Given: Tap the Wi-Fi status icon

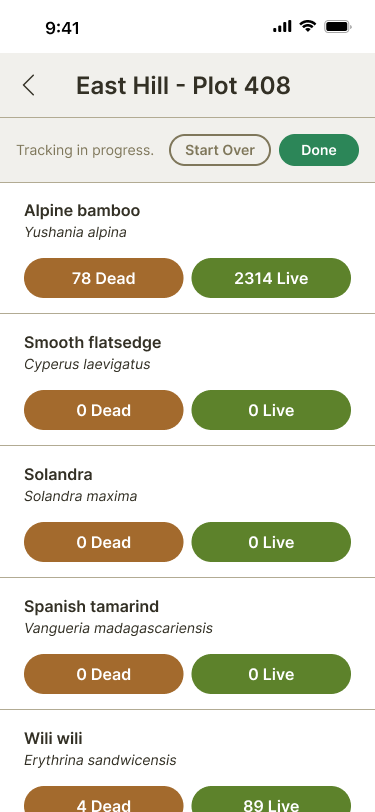Looking at the screenshot, I should (x=308, y=26).
